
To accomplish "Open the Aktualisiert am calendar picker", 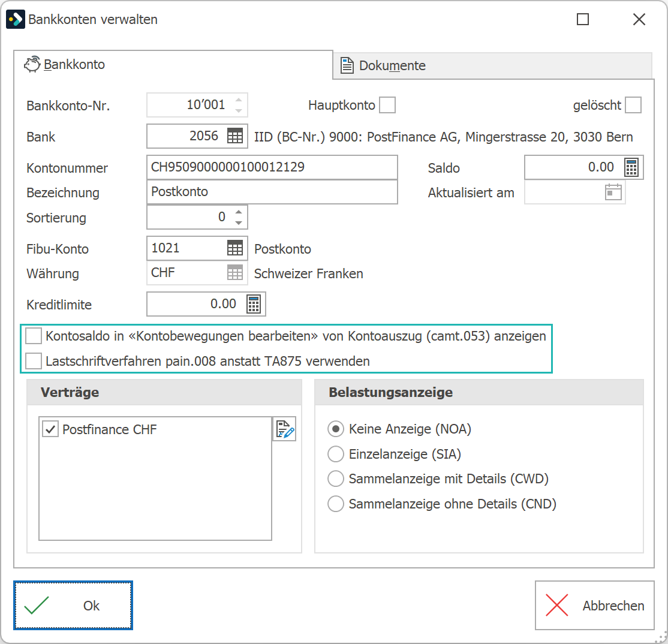I will pos(613,192).
